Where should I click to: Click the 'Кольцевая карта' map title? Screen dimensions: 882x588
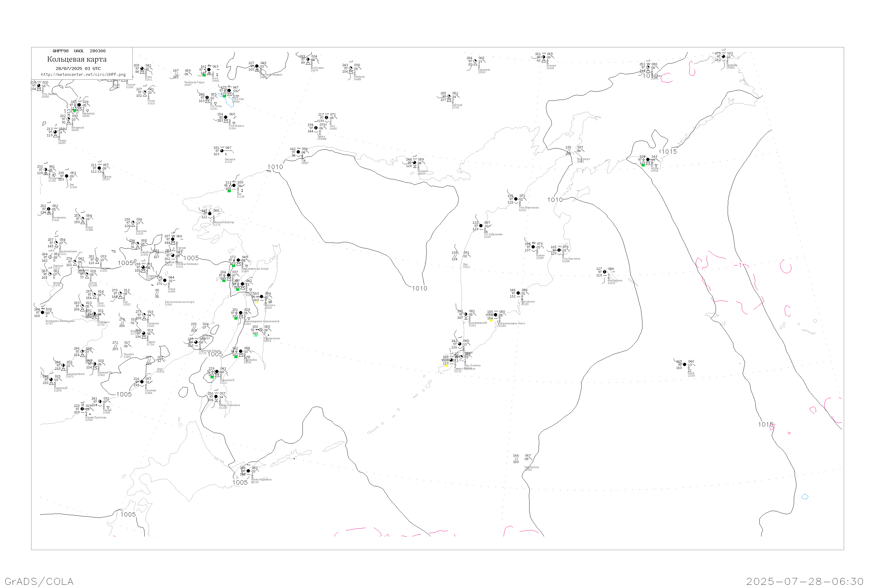[77, 59]
